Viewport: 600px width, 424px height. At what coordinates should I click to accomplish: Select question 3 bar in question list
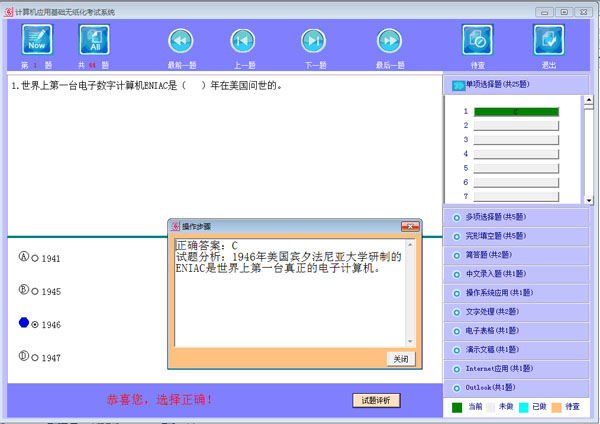[515, 141]
